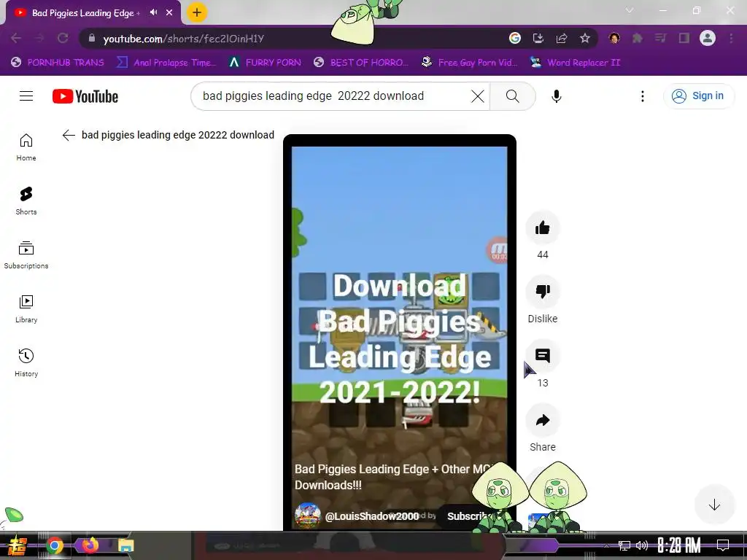Open the network icon in system tray
The image size is (747, 560).
coord(624,545)
